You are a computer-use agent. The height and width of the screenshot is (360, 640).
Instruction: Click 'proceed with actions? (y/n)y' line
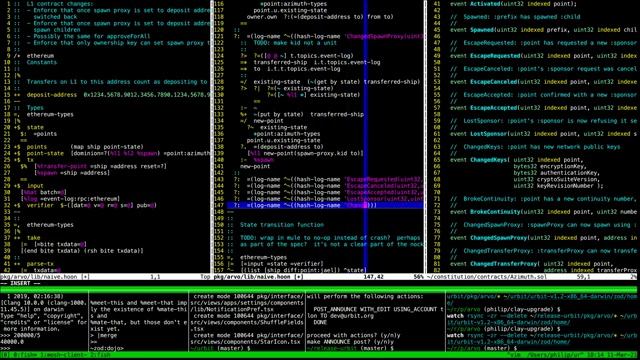[x=353, y=336]
